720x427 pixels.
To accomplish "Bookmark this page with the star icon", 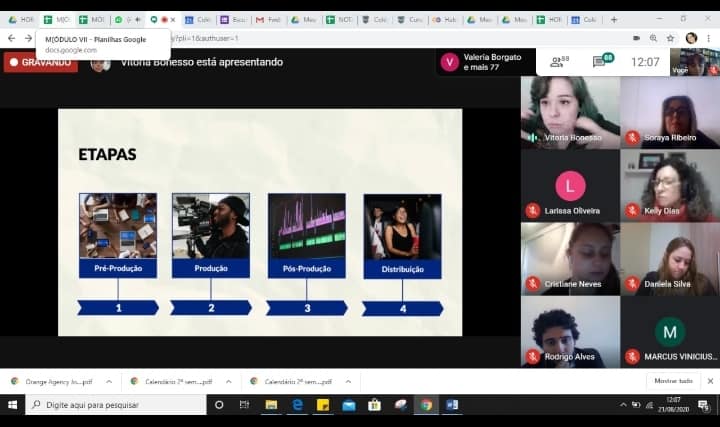I will click(670, 38).
